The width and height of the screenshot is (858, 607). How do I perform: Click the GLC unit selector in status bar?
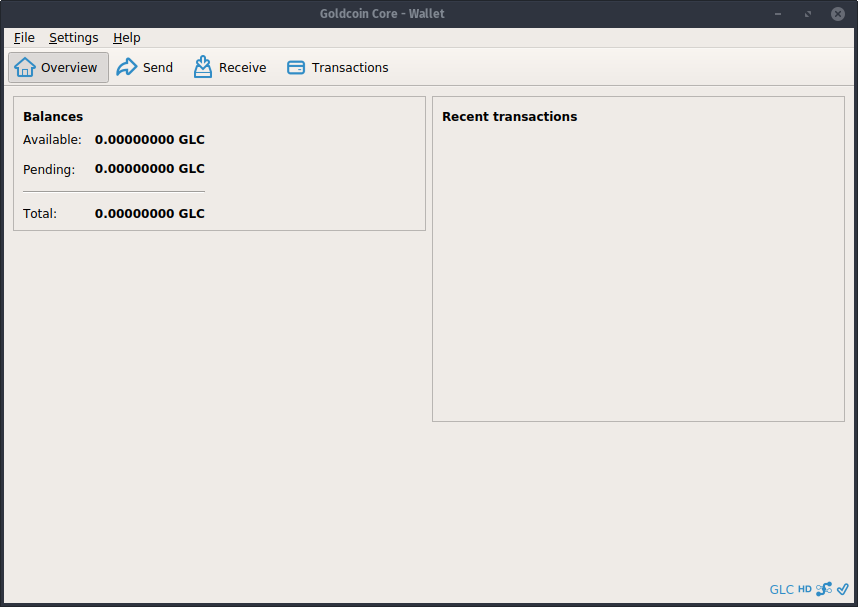(781, 589)
